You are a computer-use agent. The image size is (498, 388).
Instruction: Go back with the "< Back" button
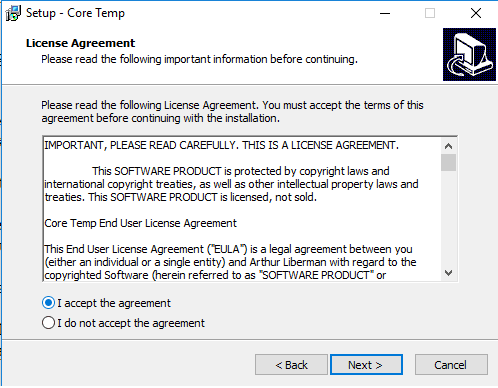pyautogui.click(x=291, y=365)
